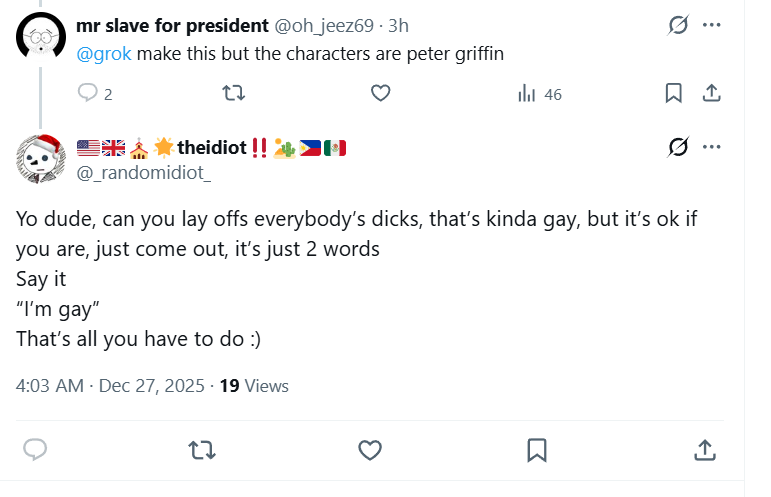Open the 4:03 AM Dec 27 timestamp

point(110,386)
